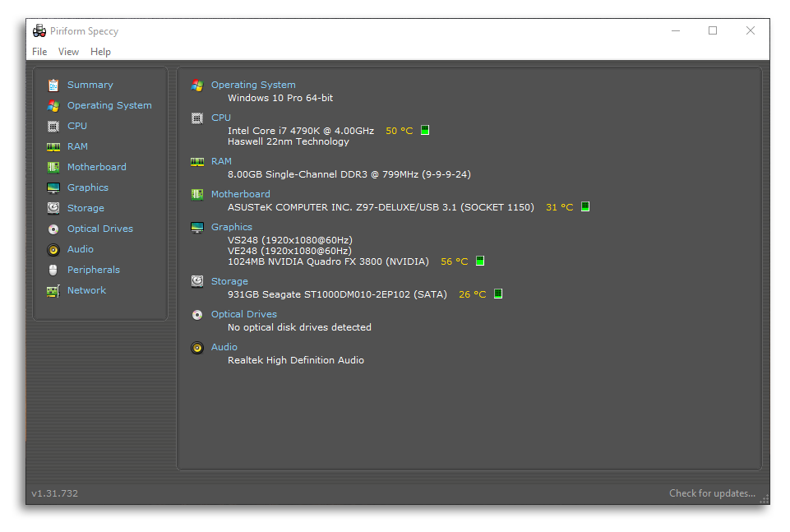View Optical Drives from the sidebar
Viewport: 790px width, 532px height.
[100, 229]
